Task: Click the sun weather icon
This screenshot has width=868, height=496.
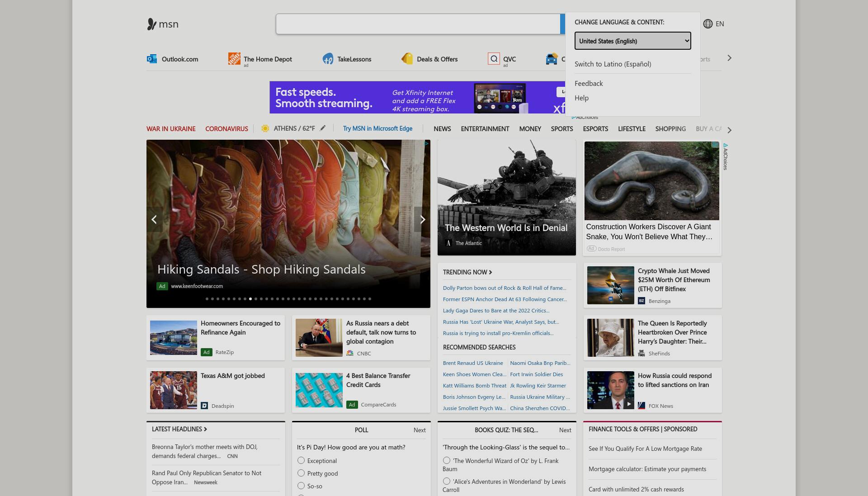Action: point(265,128)
